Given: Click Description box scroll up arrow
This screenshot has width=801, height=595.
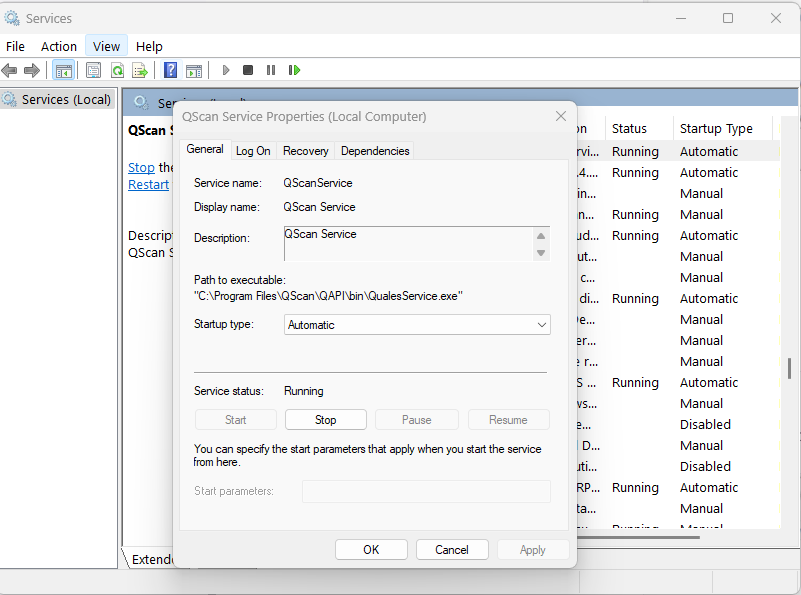Looking at the screenshot, I should [541, 235].
